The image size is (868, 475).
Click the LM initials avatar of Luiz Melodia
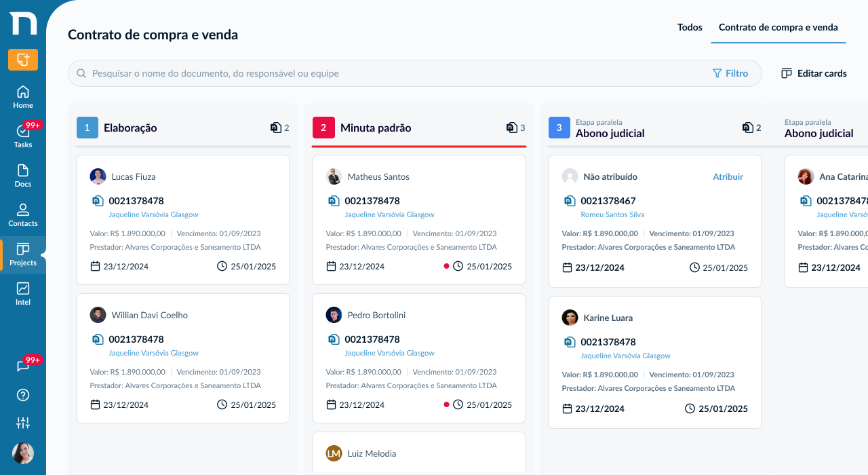[334, 453]
